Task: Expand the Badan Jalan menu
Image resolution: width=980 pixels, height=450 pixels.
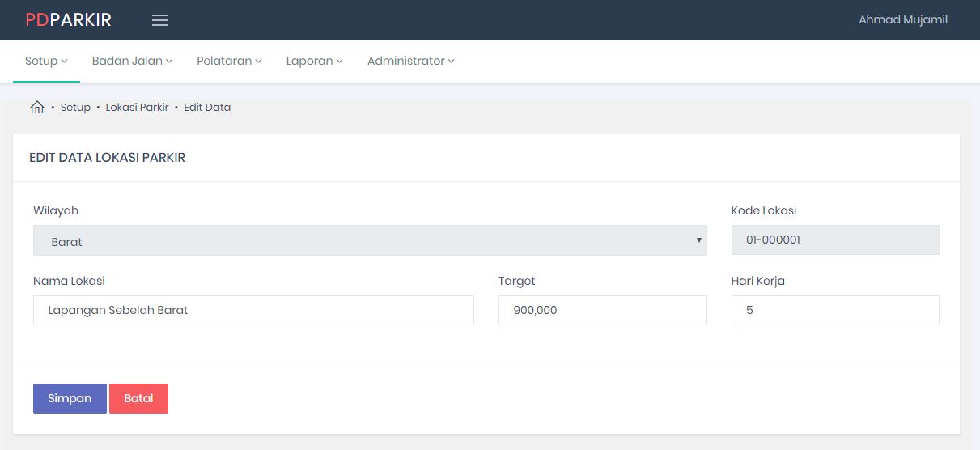Action: tap(132, 62)
